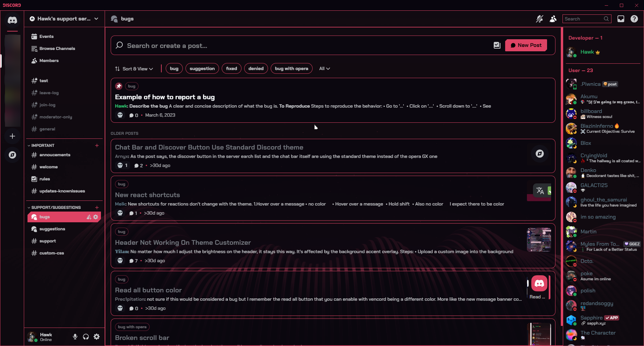Screen dimensions: 644x346
Task: Open join-log channel
Action: (x=64, y=105)
